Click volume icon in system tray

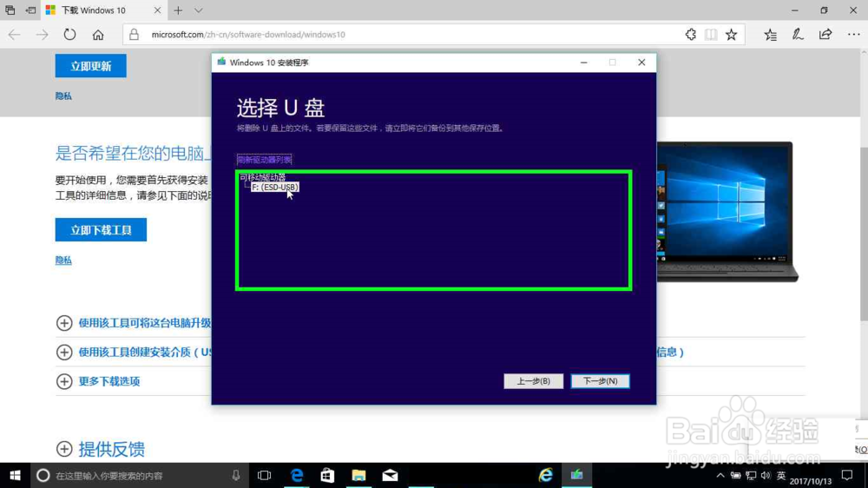[766, 475]
